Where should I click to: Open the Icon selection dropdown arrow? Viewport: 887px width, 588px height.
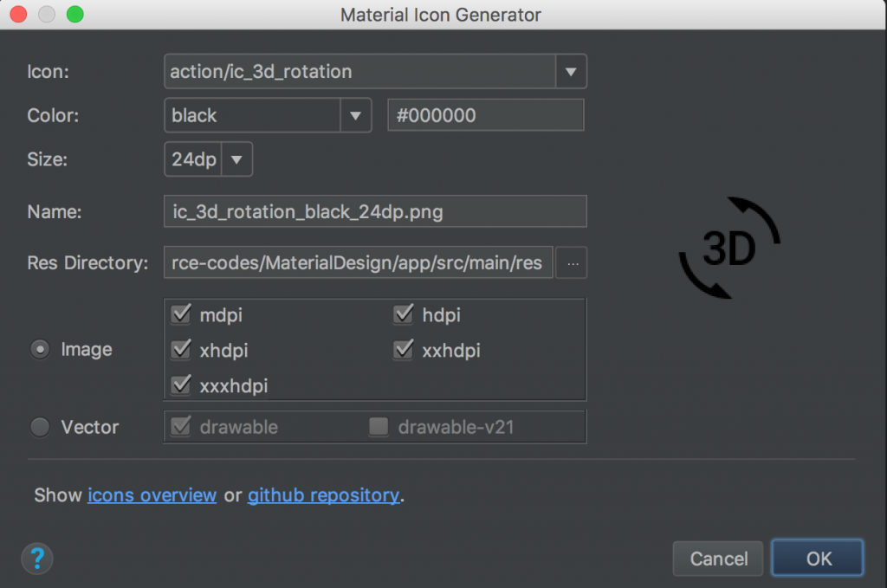pos(571,71)
